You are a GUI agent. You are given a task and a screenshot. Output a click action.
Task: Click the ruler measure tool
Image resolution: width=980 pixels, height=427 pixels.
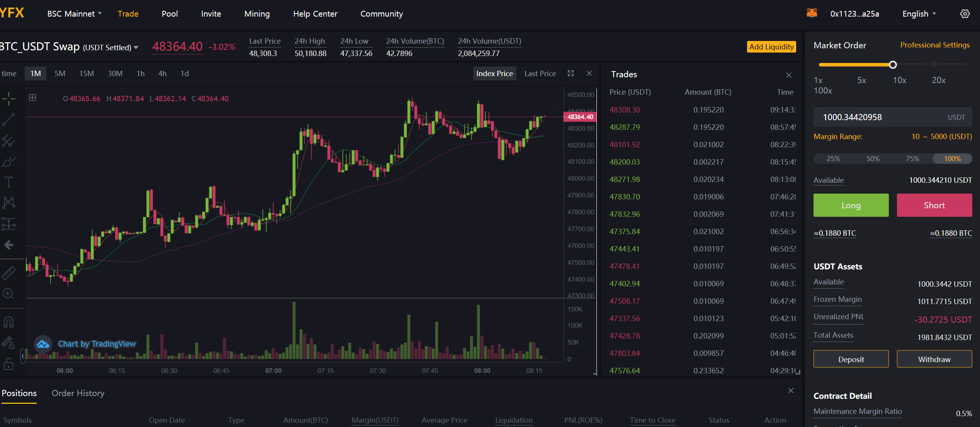(8, 273)
